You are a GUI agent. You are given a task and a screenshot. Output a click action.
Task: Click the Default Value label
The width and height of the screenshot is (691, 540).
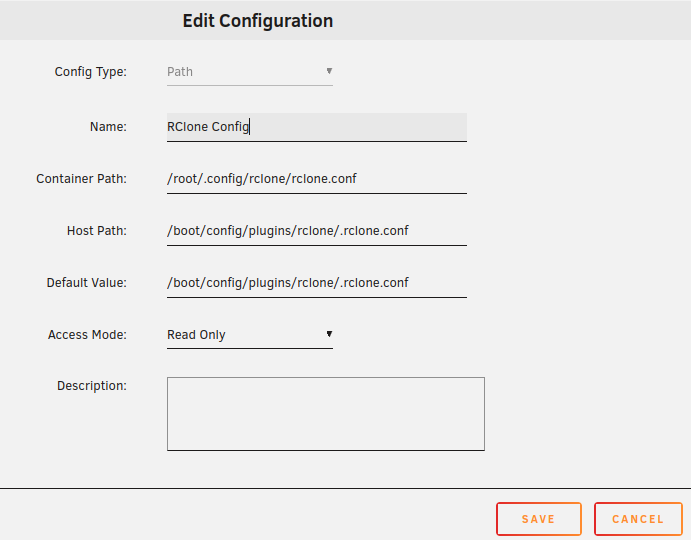click(87, 283)
